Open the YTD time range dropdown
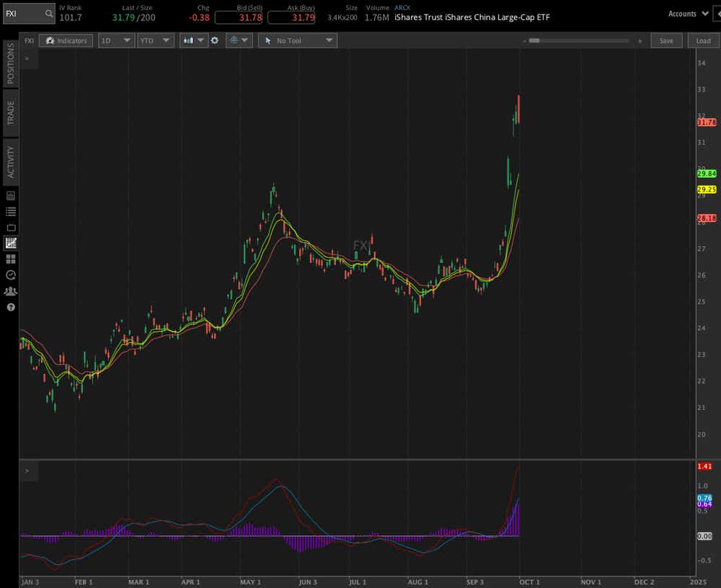The width and height of the screenshot is (721, 588). click(x=154, y=41)
